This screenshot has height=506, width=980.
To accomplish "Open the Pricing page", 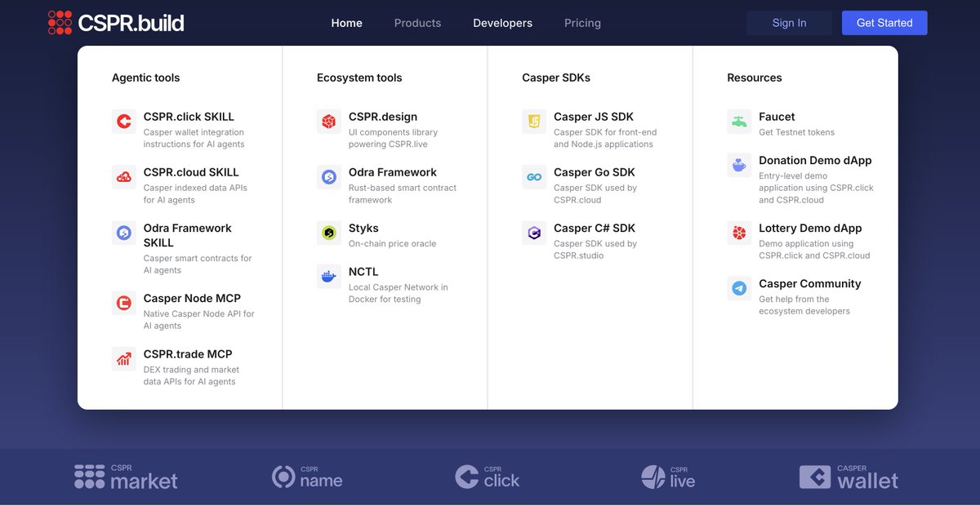I will [x=582, y=23].
